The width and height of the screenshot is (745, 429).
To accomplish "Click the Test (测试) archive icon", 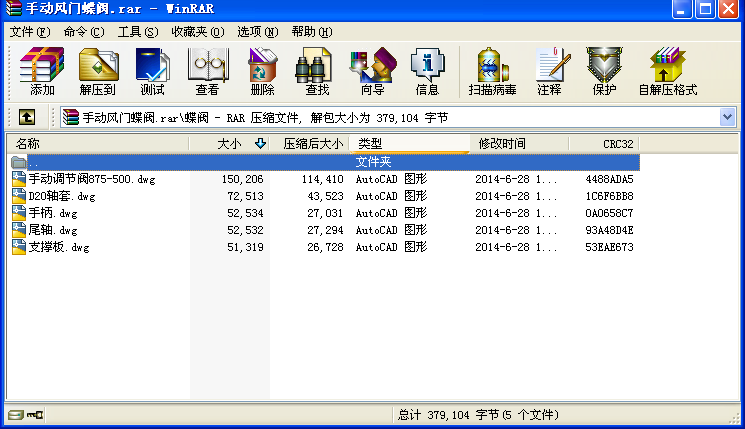I will [152, 70].
